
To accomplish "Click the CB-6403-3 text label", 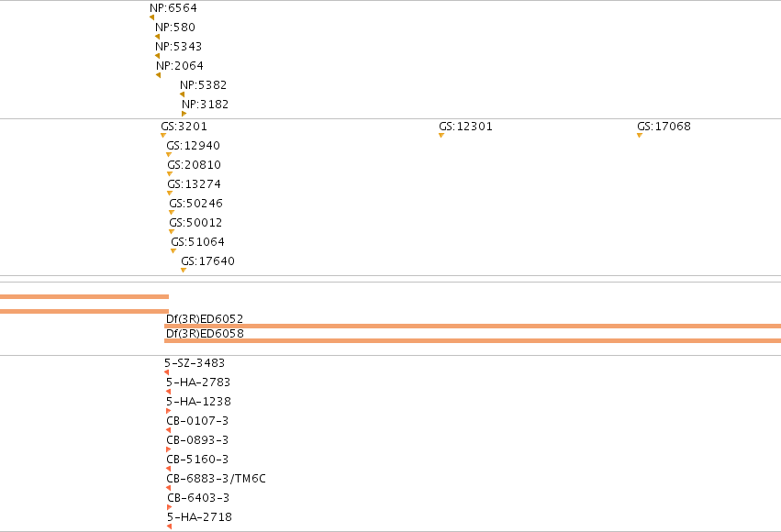I will coord(199,498).
